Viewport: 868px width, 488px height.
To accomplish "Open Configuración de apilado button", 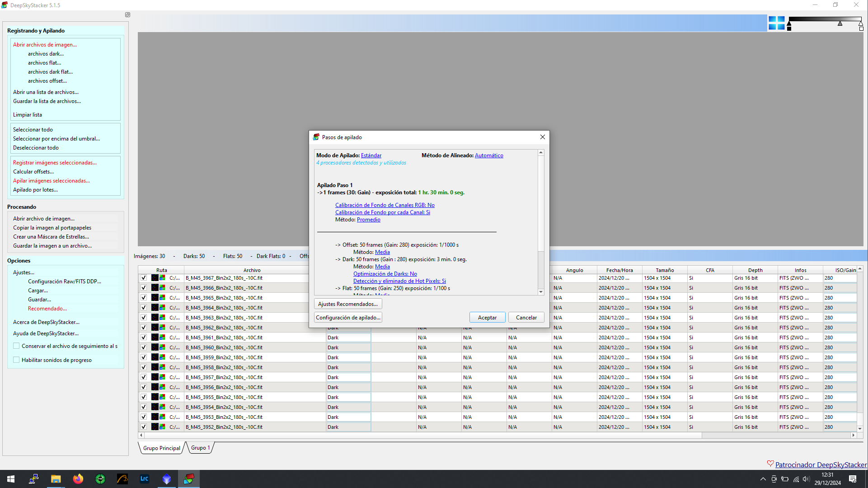I will coord(348,318).
